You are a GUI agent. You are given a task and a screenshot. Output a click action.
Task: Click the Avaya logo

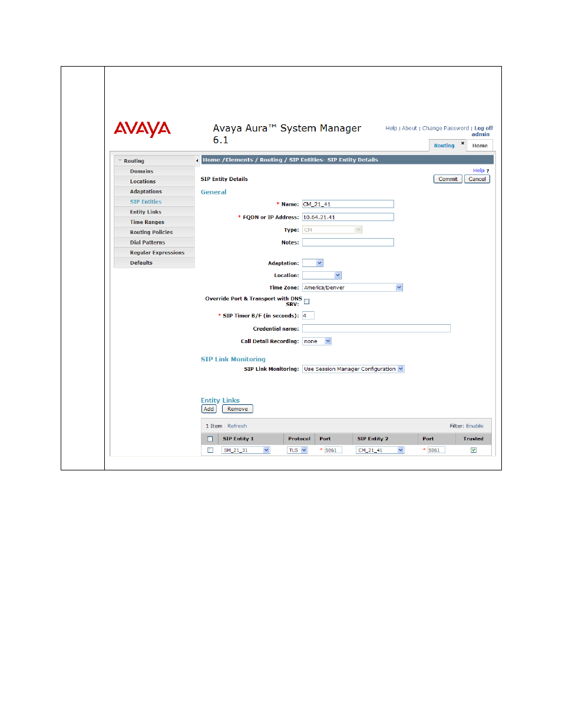142,129
